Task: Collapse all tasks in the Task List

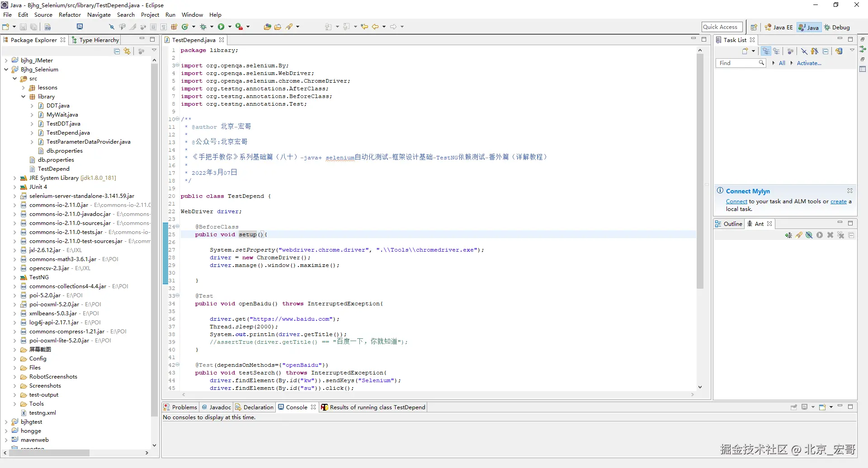Action: click(826, 51)
